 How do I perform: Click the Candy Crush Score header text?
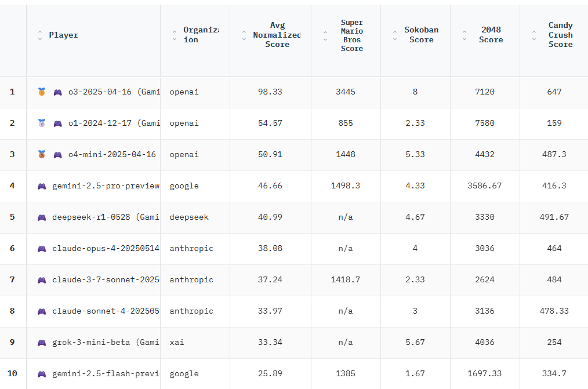coord(560,35)
